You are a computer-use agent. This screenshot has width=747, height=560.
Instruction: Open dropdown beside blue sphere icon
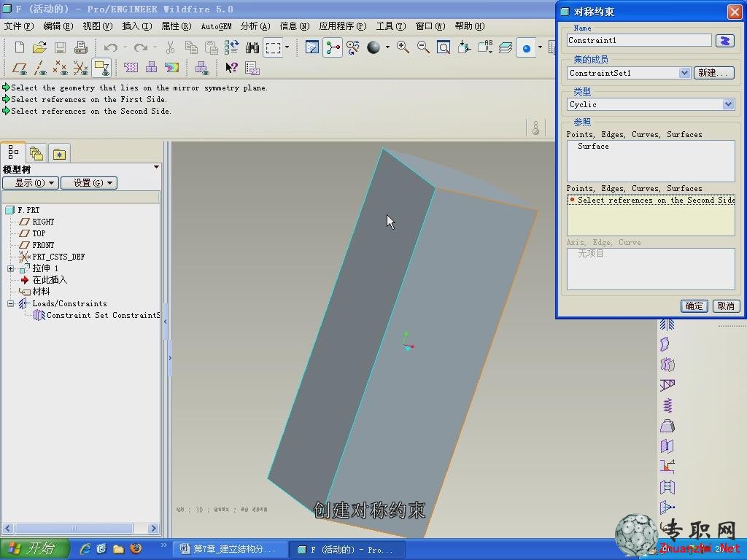pos(540,47)
